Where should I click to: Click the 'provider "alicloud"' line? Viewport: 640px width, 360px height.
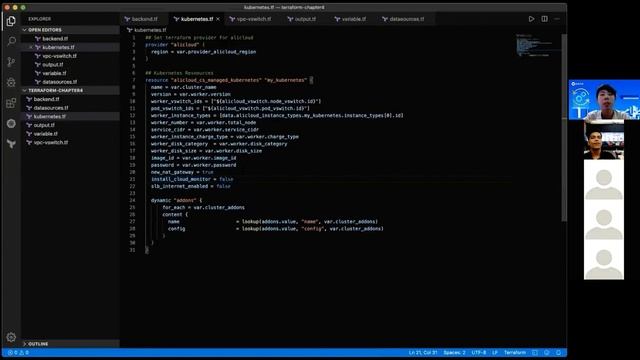point(175,45)
